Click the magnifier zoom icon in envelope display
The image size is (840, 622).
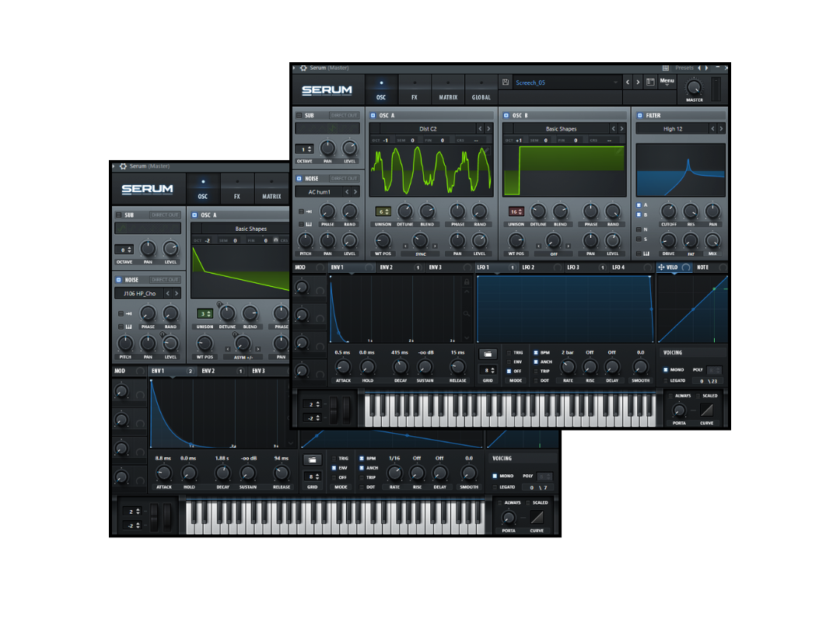467,313
